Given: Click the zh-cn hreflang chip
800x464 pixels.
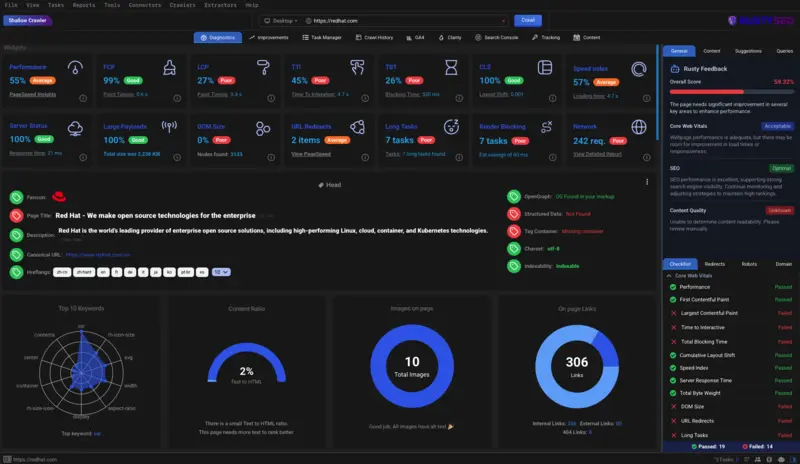Looking at the screenshot, I should (62, 272).
